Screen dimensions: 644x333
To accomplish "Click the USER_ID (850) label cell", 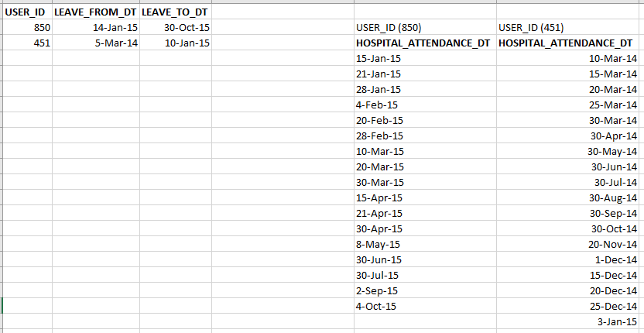I will click(425, 28).
